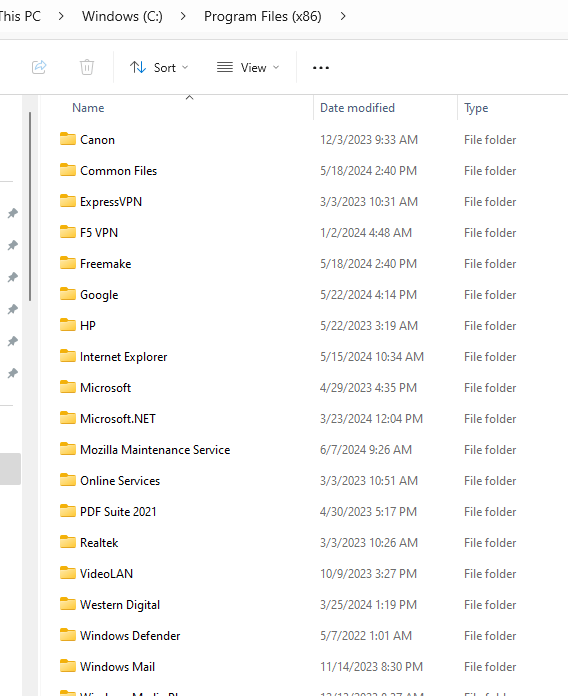Image resolution: width=568 pixels, height=696 pixels.
Task: Select the Google folder icon
Action: (x=68, y=294)
